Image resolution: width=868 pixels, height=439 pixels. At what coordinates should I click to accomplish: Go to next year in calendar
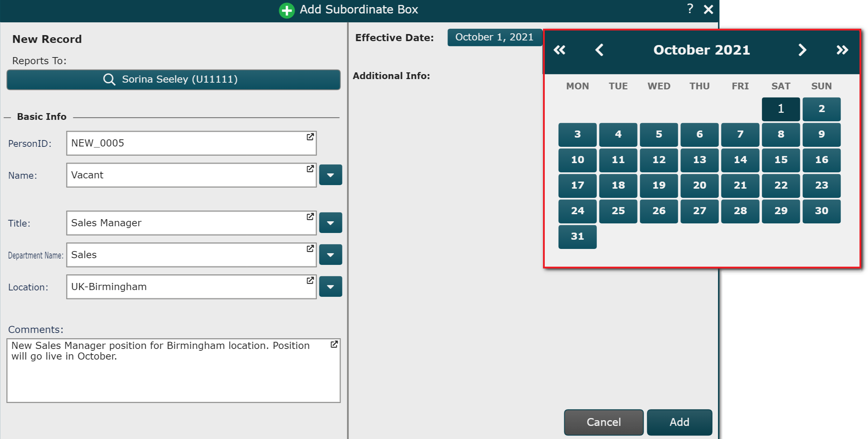tap(842, 50)
